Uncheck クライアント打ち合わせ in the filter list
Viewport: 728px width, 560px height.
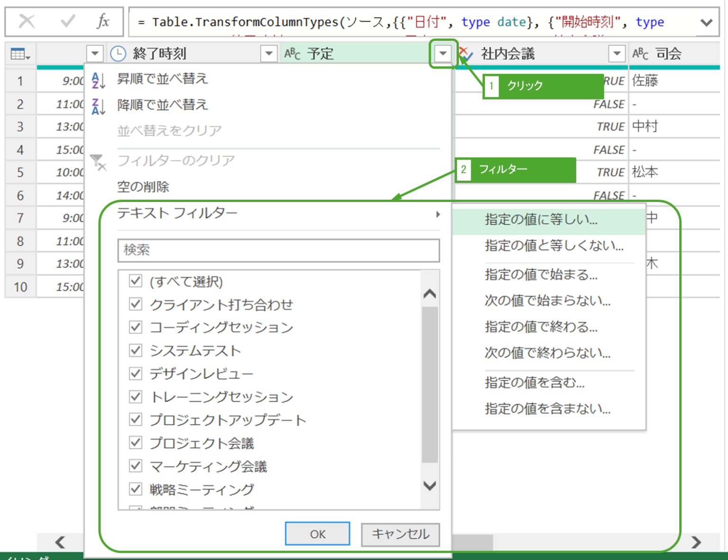135,304
